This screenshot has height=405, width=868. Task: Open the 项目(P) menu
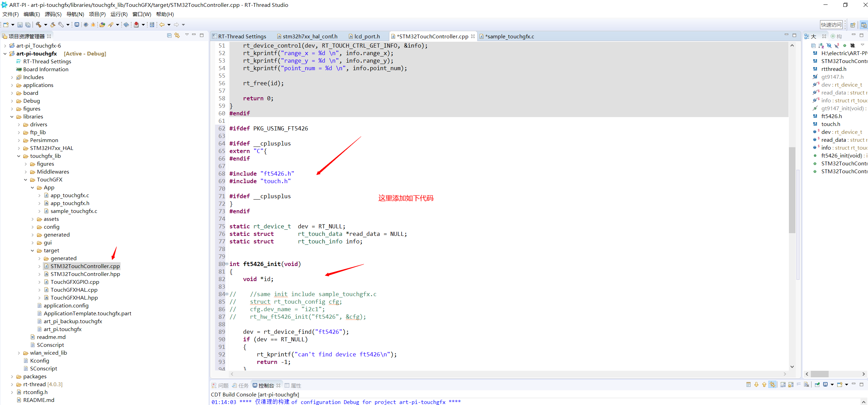(97, 14)
